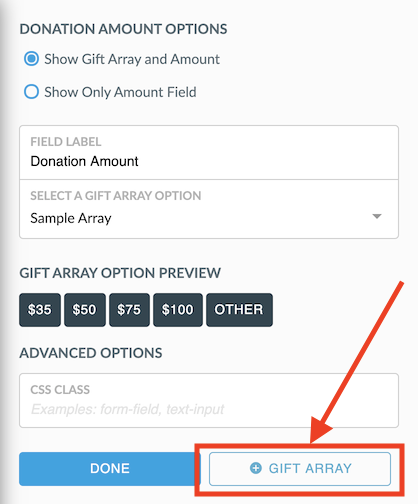
Task: Select Show Gift Array and Amount radio
Action: pyautogui.click(x=31, y=59)
